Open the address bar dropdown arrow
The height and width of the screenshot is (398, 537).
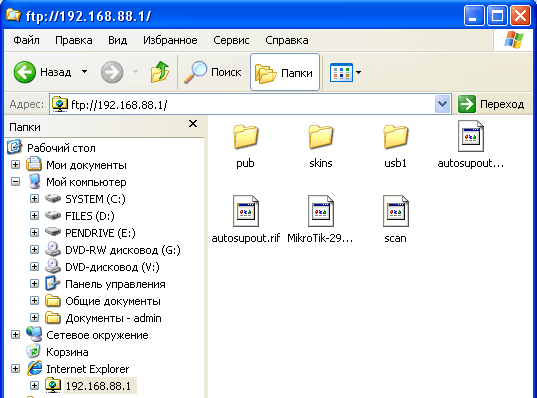(x=442, y=104)
